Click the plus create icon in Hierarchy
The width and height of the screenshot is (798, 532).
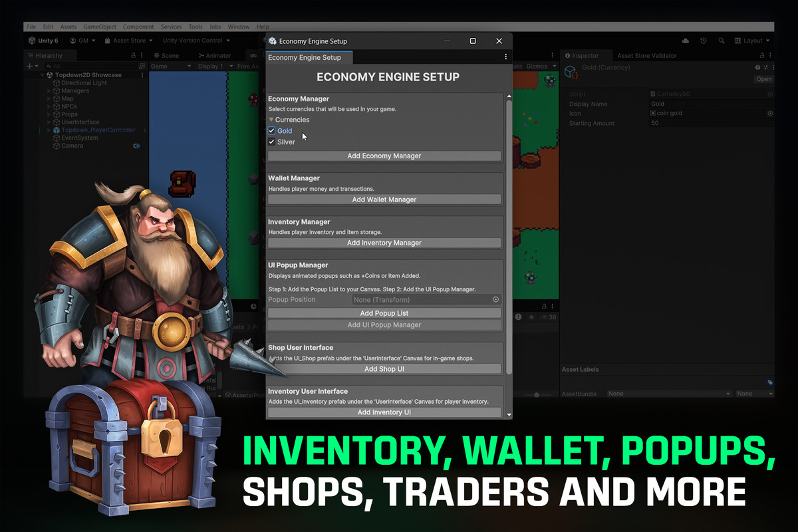pyautogui.click(x=29, y=66)
